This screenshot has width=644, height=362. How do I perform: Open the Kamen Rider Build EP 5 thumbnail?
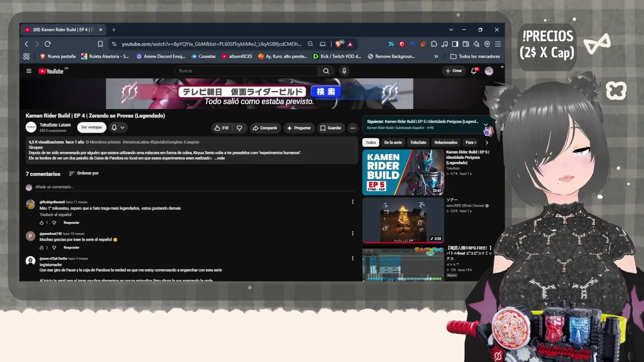click(x=403, y=172)
